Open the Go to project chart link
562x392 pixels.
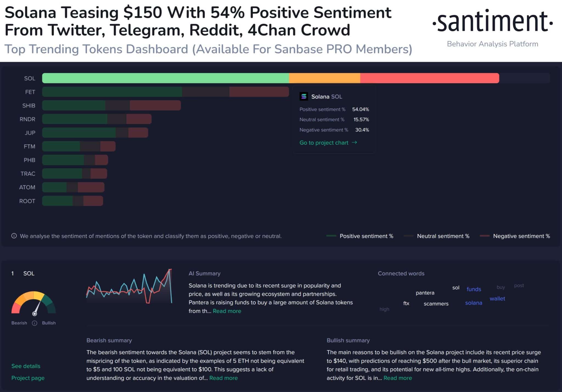coord(324,143)
